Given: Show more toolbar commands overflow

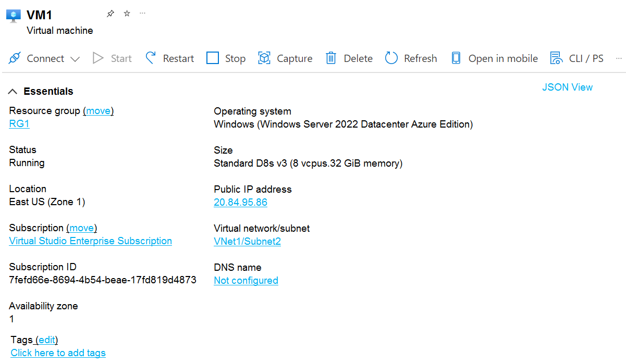Looking at the screenshot, I should click(619, 58).
